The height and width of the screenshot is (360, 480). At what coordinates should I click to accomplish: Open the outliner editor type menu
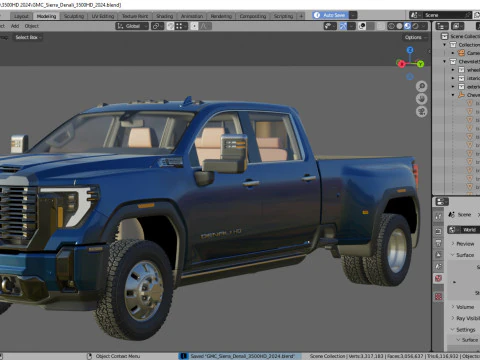point(442,26)
